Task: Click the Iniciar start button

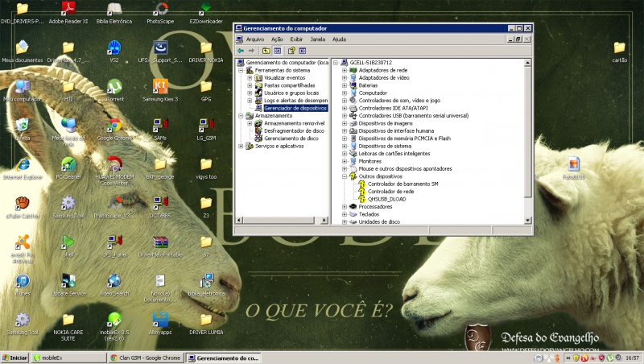Action: coord(14,358)
